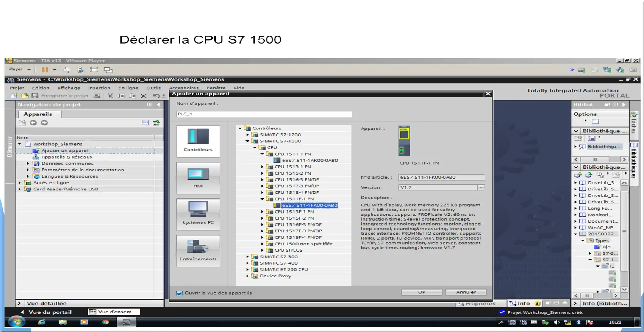Open Player dropdown menu
This screenshot has height=332, width=644.
click(19, 69)
